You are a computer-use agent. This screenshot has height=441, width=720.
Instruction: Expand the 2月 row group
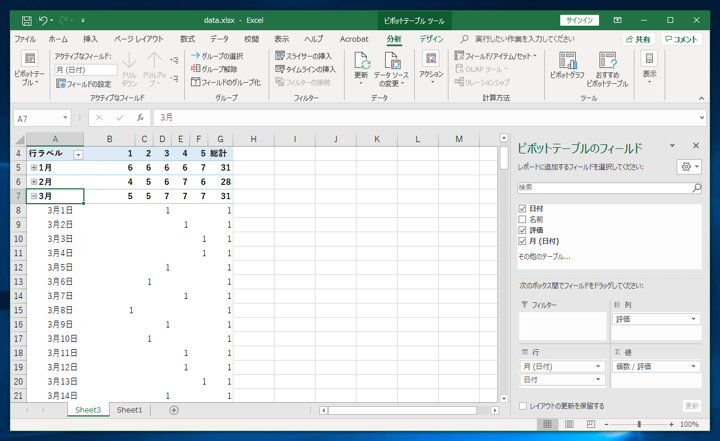tap(34, 182)
